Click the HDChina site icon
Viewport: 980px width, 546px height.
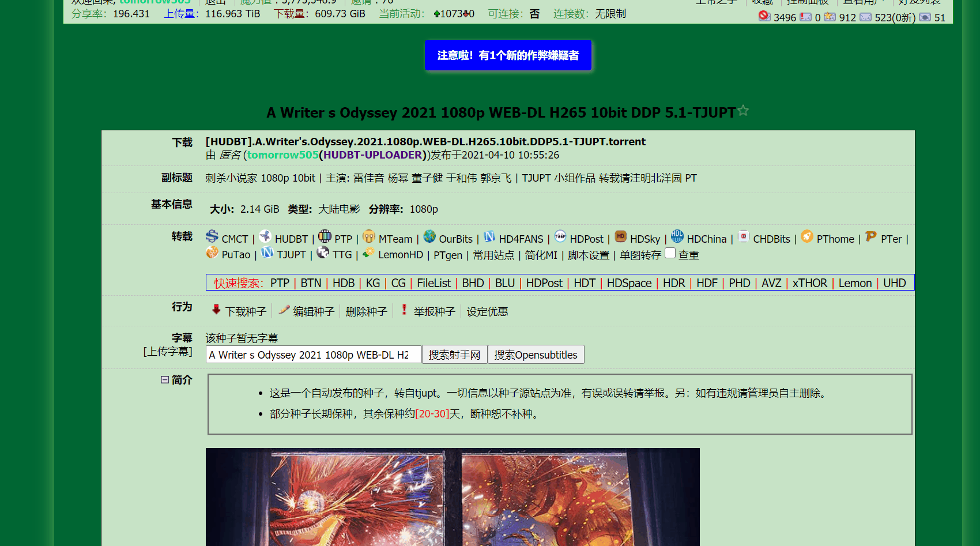[677, 236]
